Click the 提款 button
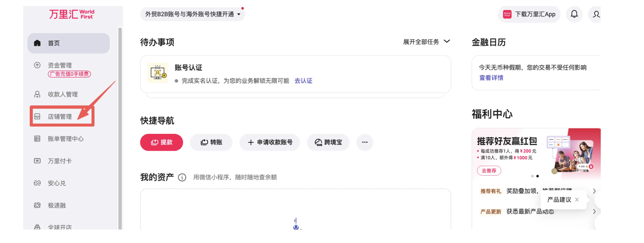 tap(161, 142)
